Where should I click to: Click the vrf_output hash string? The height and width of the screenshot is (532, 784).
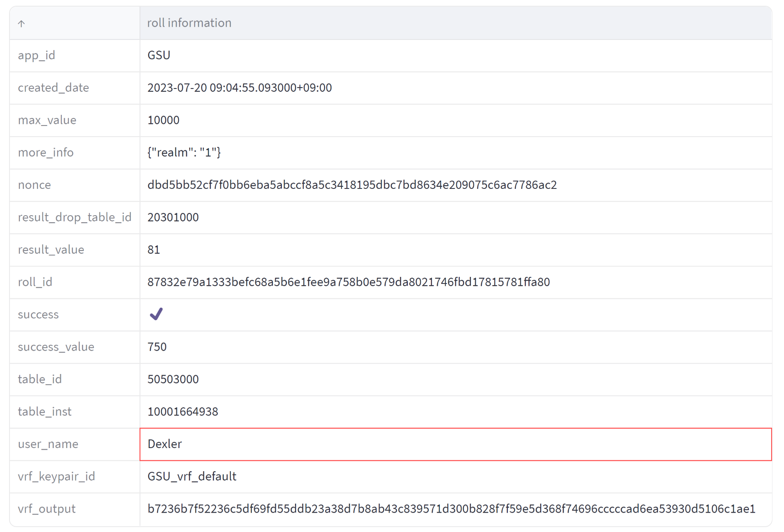[451, 509]
